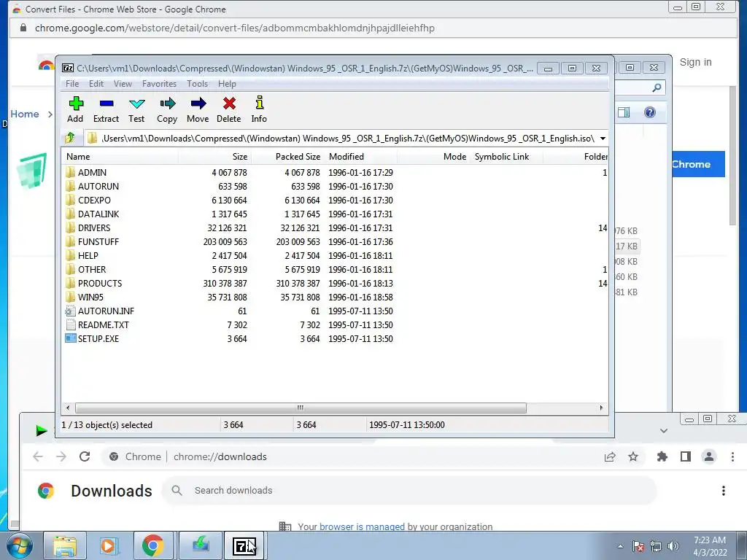Click the Chrome reload button in Downloads window
Viewport: 747px width, 560px height.
pyautogui.click(x=85, y=456)
